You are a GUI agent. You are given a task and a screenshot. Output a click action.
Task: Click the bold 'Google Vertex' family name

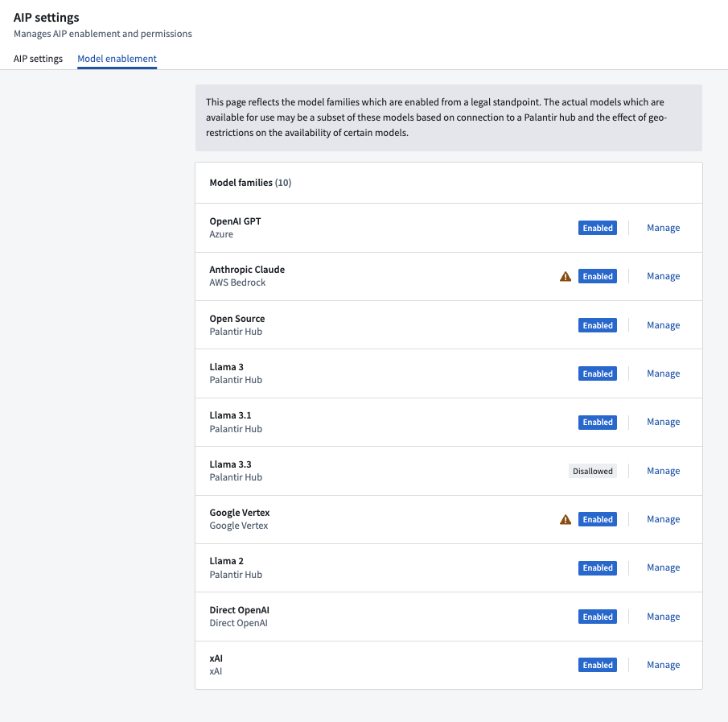pos(240,513)
